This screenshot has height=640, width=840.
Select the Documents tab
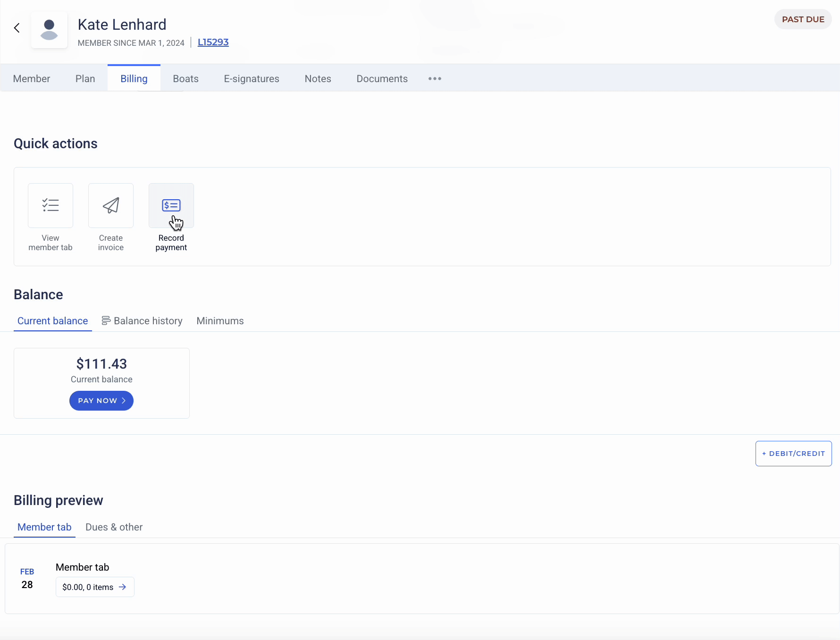[382, 79]
